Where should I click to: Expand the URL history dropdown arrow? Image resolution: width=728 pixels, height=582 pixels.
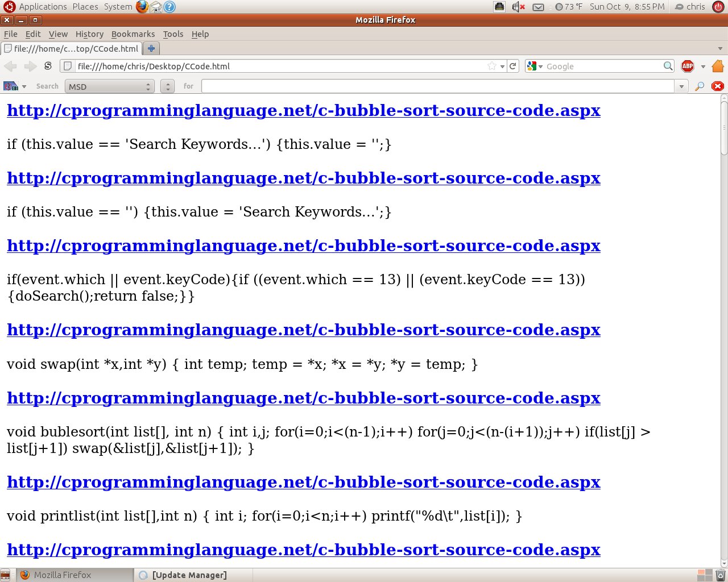pyautogui.click(x=502, y=66)
